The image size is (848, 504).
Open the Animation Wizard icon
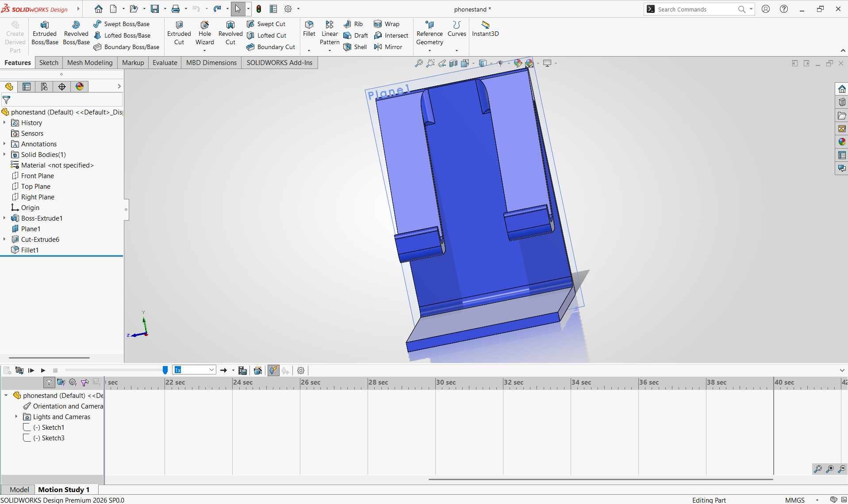coord(258,370)
